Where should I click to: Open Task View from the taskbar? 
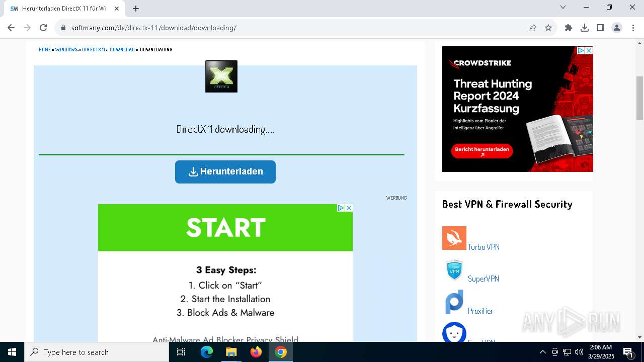pyautogui.click(x=181, y=352)
